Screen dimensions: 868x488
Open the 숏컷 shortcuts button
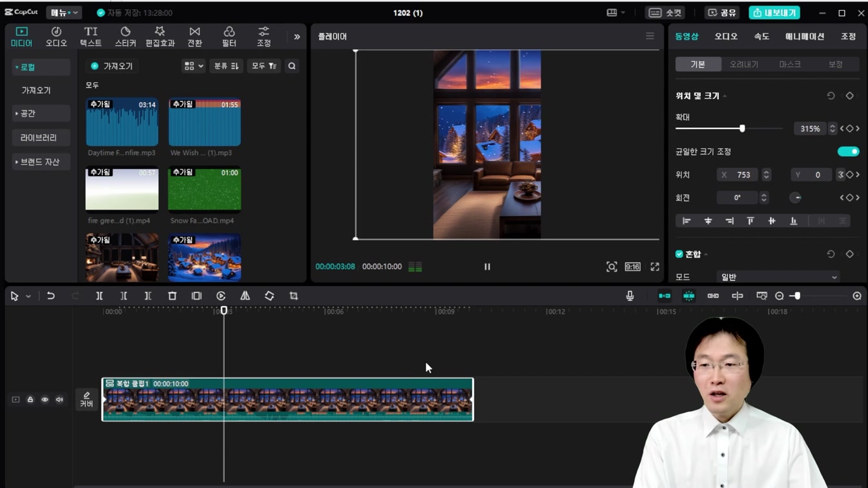pyautogui.click(x=665, y=12)
